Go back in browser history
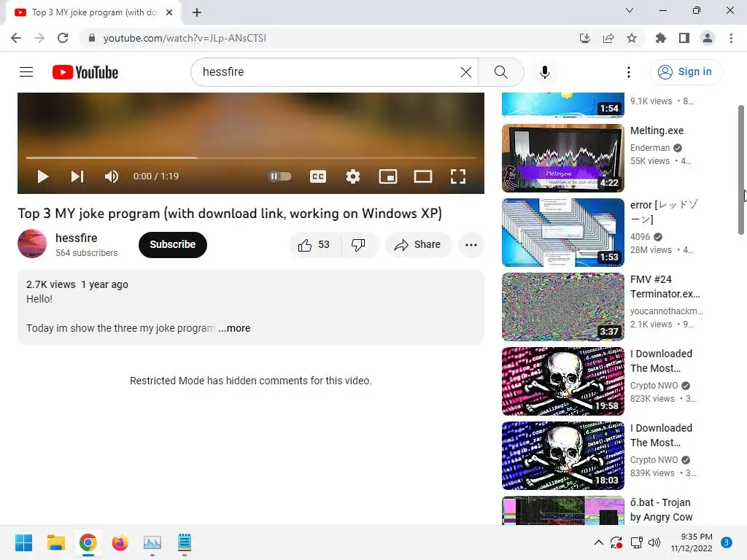The width and height of the screenshot is (747, 560). pos(16,38)
